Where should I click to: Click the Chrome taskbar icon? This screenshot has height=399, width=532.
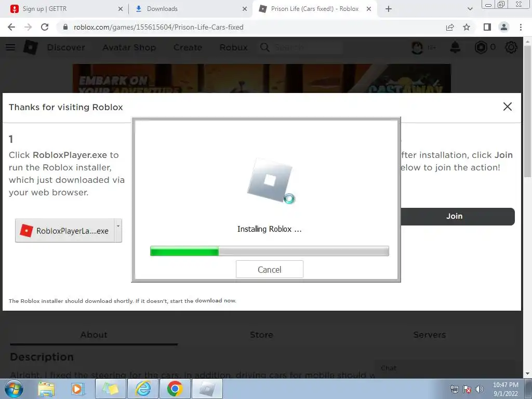pyautogui.click(x=175, y=389)
